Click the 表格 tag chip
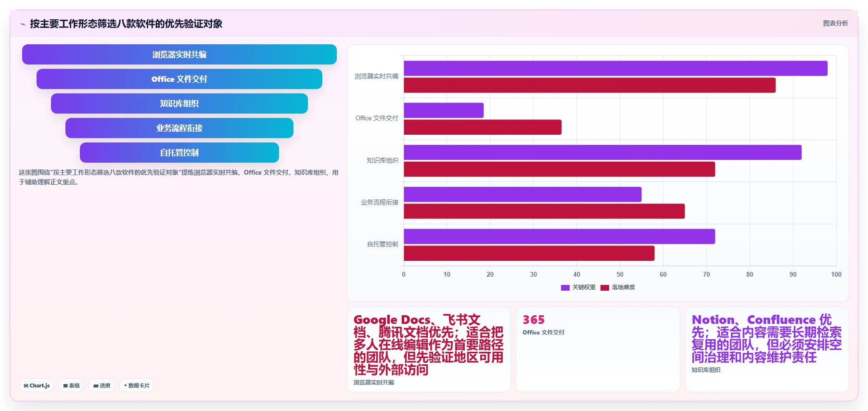Image resolution: width=868 pixels, height=411 pixels. [x=71, y=385]
